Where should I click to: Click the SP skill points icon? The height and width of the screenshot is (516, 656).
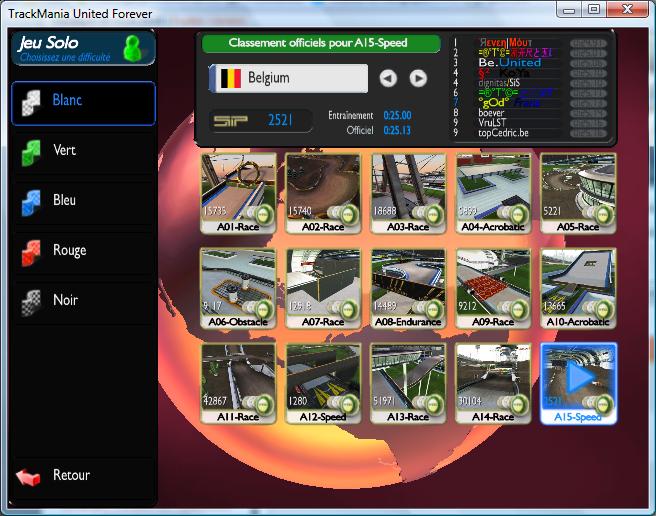click(x=239, y=120)
